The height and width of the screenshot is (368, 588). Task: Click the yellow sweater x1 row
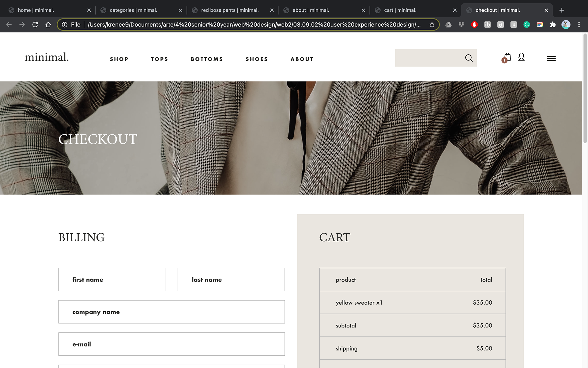[x=413, y=302]
